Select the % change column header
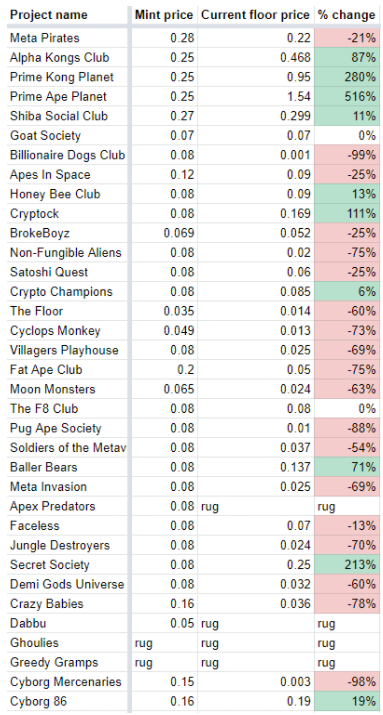The height and width of the screenshot is (715, 383). coord(347,15)
